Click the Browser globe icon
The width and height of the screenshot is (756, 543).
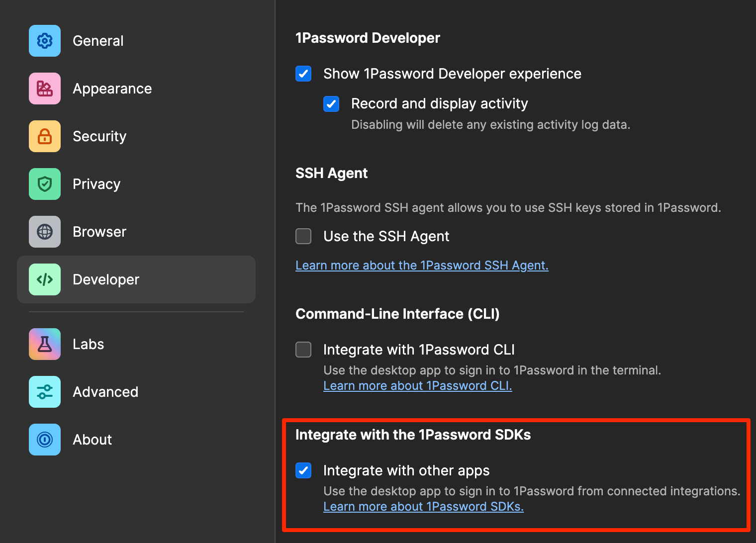pos(44,232)
